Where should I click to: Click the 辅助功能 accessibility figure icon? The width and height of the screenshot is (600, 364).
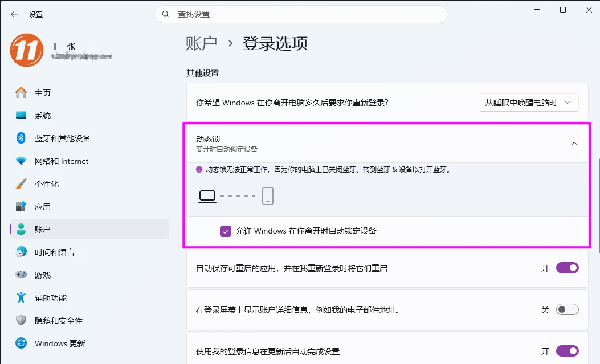pos(21,297)
